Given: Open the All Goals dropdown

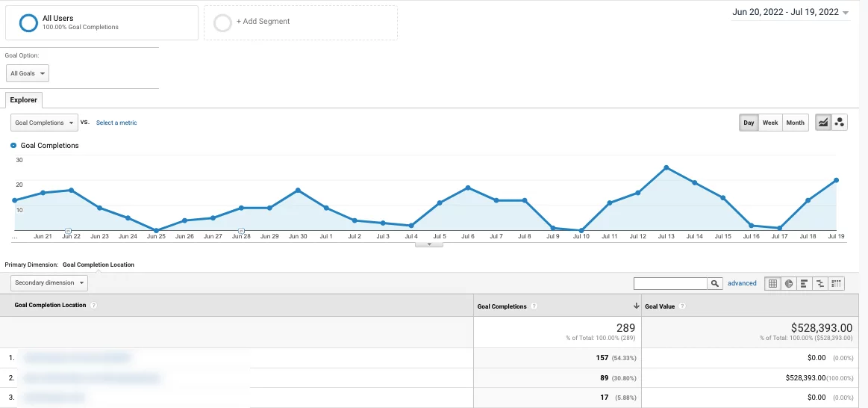Looking at the screenshot, I should pyautogui.click(x=28, y=73).
